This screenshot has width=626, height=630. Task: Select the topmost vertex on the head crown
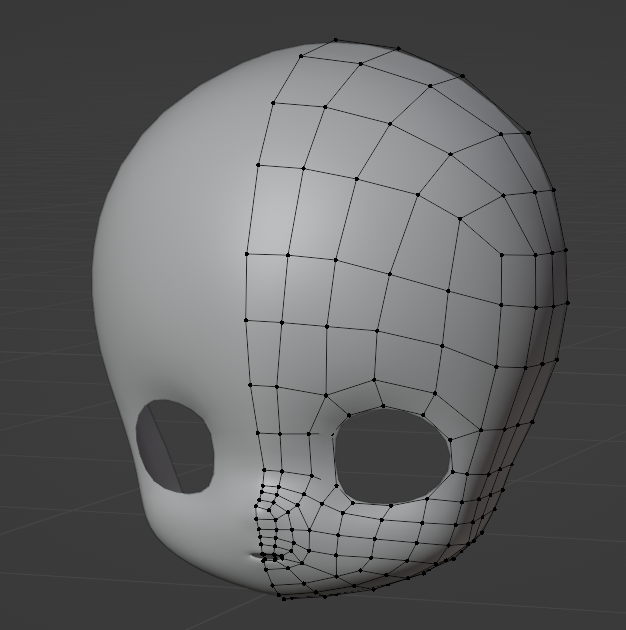tap(336, 40)
